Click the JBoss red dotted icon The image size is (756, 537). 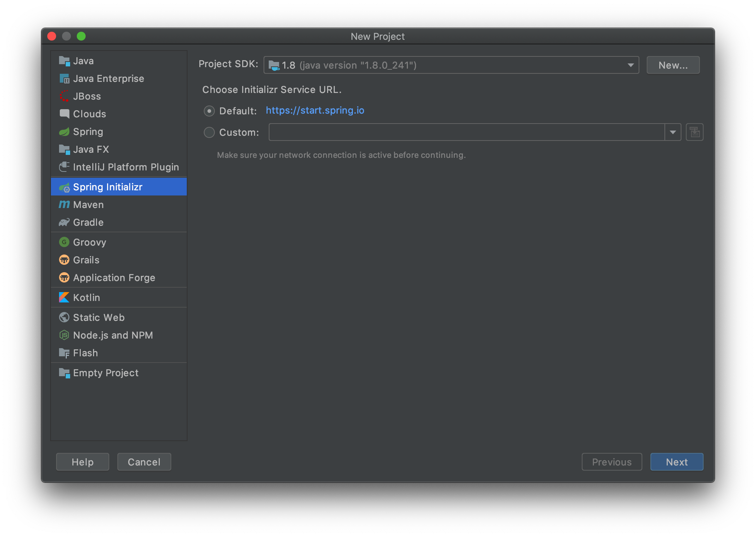64,96
